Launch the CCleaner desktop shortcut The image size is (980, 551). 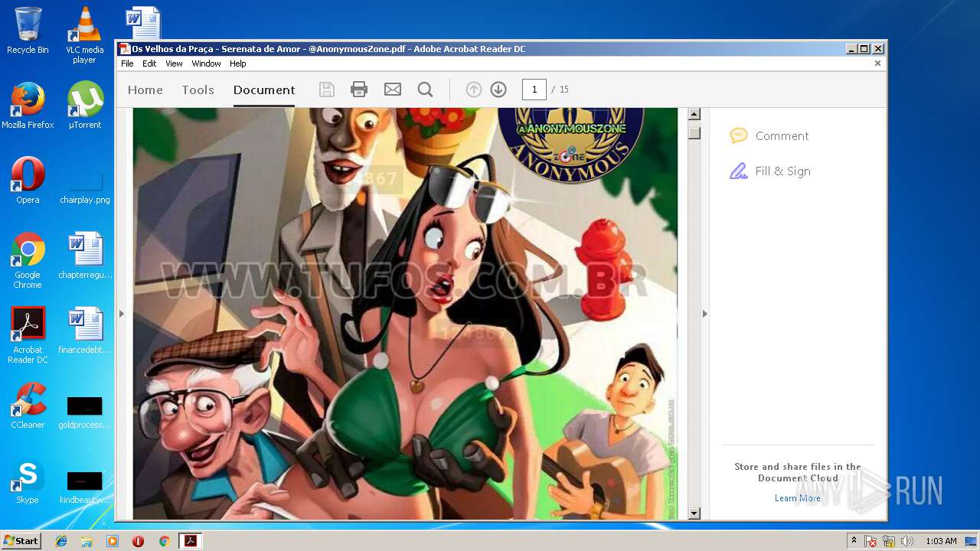pyautogui.click(x=28, y=406)
